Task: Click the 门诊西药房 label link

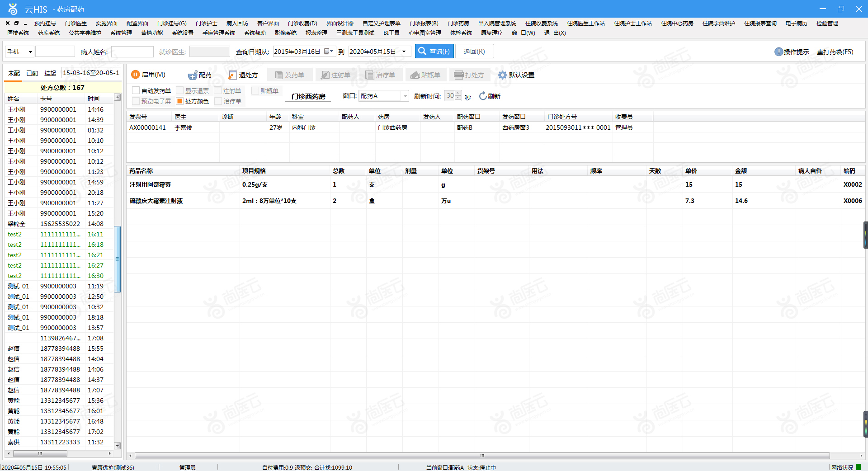Action: pyautogui.click(x=308, y=96)
